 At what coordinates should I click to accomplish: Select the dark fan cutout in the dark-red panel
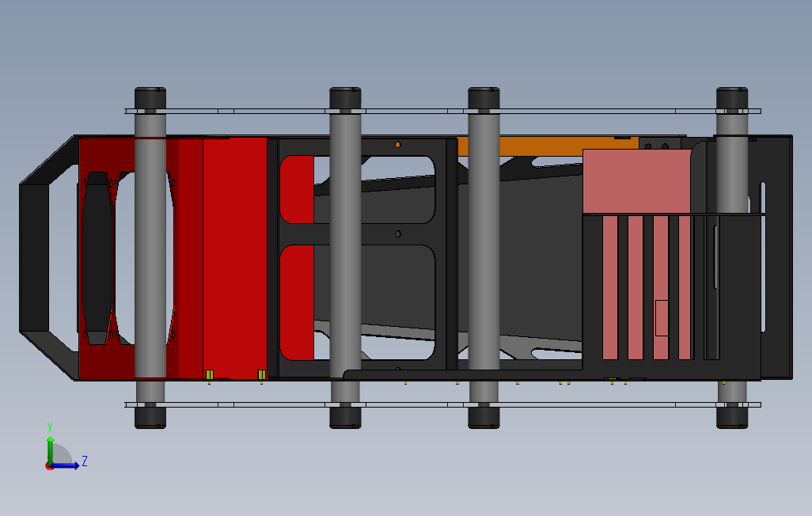[x=97, y=258]
